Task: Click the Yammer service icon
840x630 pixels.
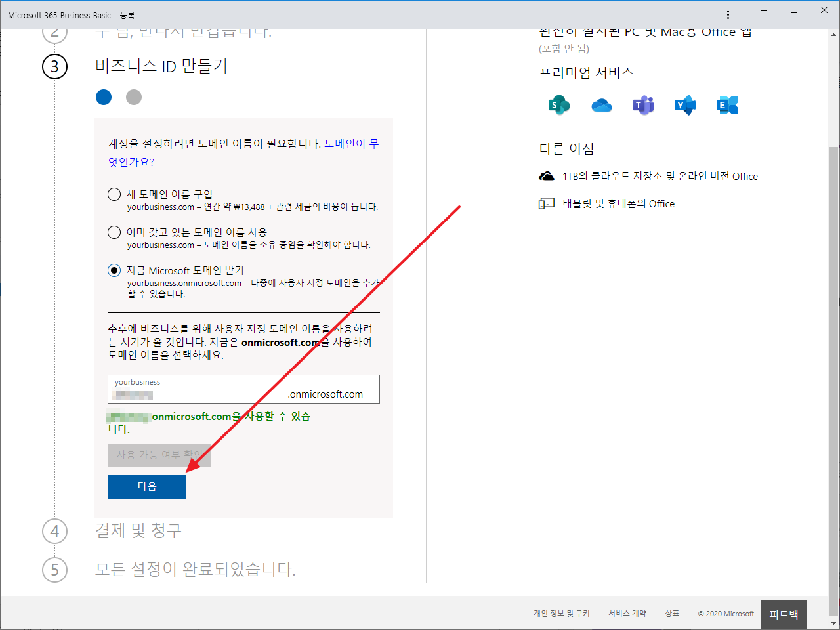Action: (x=685, y=105)
